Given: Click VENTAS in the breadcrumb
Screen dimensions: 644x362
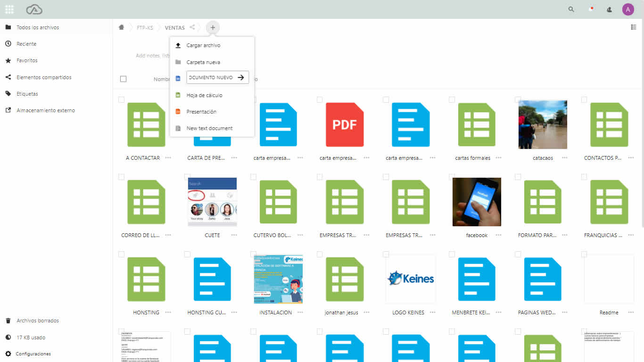Looking at the screenshot, I should 174,28.
